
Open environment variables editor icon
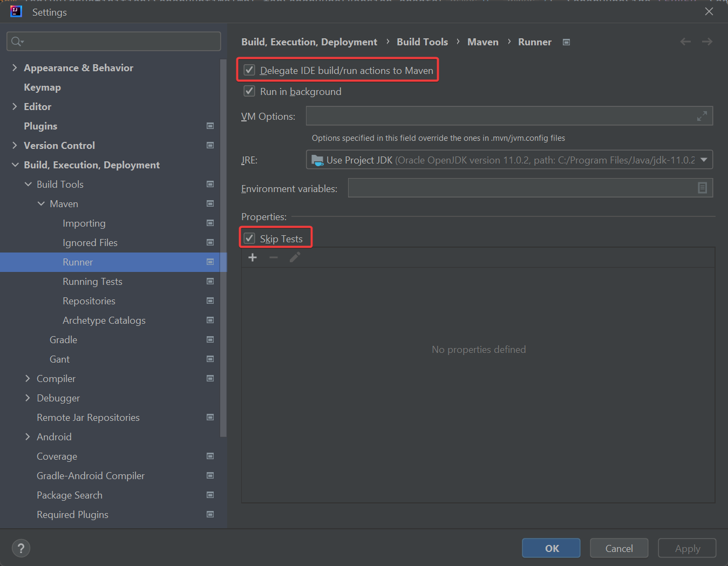tap(702, 188)
